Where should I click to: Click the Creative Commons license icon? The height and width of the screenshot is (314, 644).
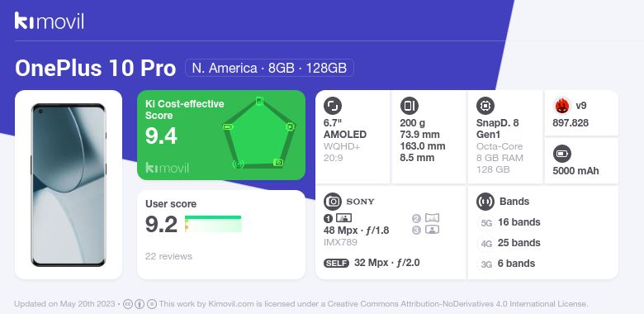pos(128,304)
